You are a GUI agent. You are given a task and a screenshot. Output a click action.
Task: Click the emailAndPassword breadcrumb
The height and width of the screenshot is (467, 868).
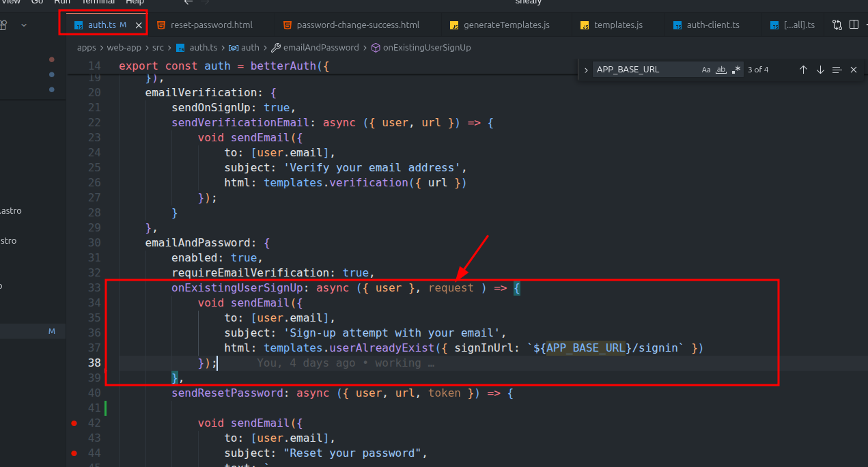coord(315,48)
